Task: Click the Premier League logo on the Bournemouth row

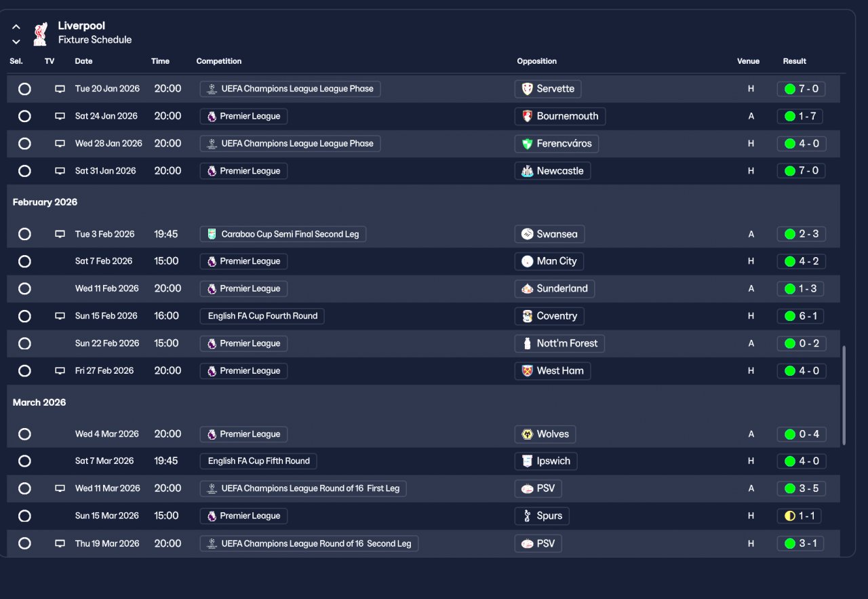Action: pos(212,116)
